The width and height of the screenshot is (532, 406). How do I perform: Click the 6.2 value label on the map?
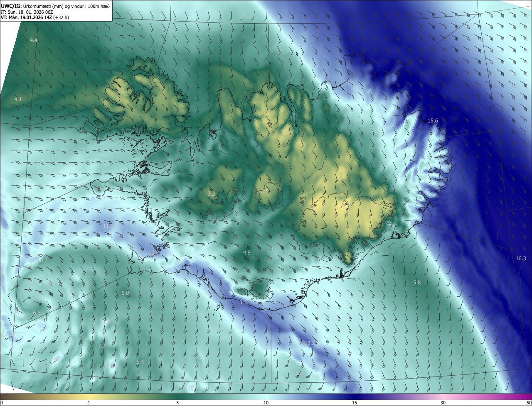102,347
